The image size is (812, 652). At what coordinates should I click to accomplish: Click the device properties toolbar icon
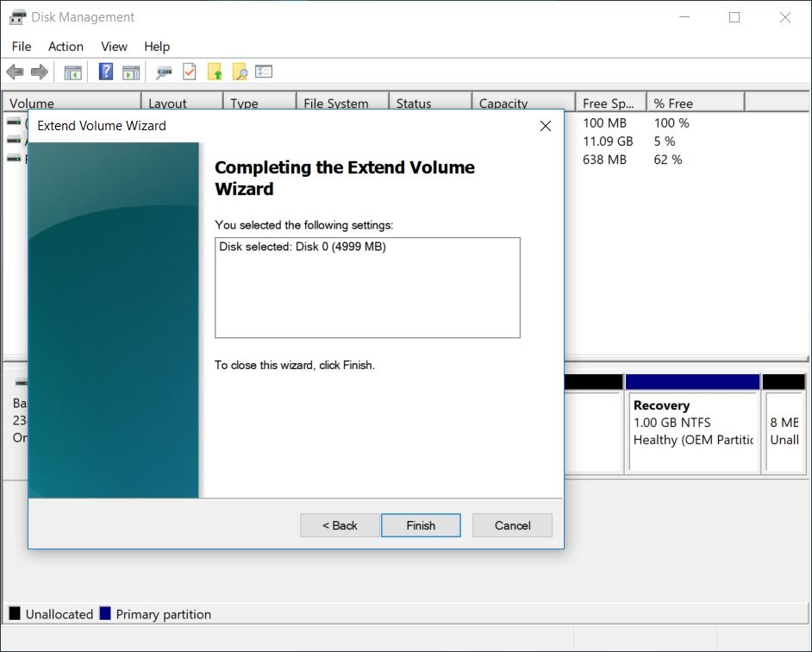point(163,72)
